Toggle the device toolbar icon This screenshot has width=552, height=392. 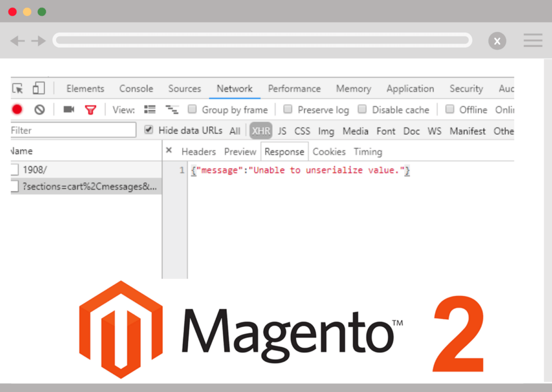click(38, 88)
